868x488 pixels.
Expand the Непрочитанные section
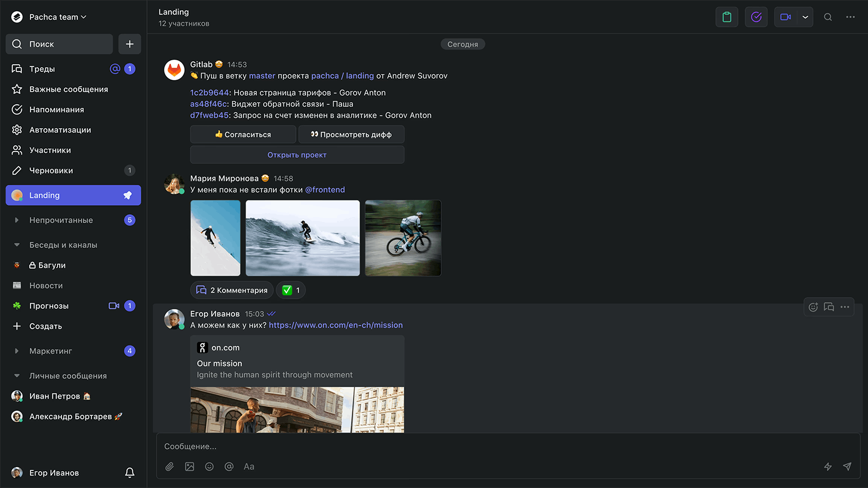tap(17, 220)
